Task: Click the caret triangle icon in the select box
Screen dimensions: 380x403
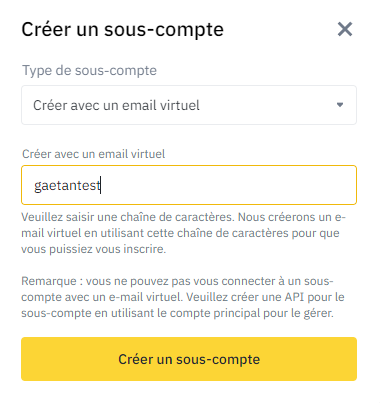Action: pos(340,105)
